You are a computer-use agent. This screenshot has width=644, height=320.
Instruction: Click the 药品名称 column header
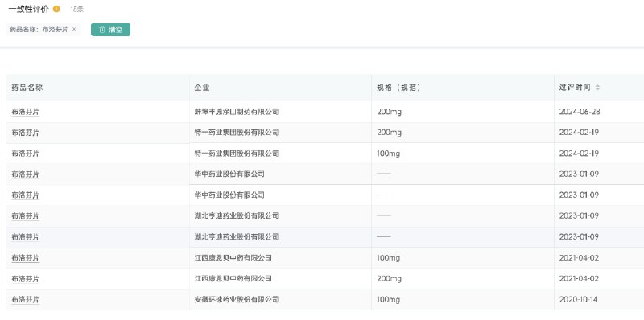tap(27, 88)
